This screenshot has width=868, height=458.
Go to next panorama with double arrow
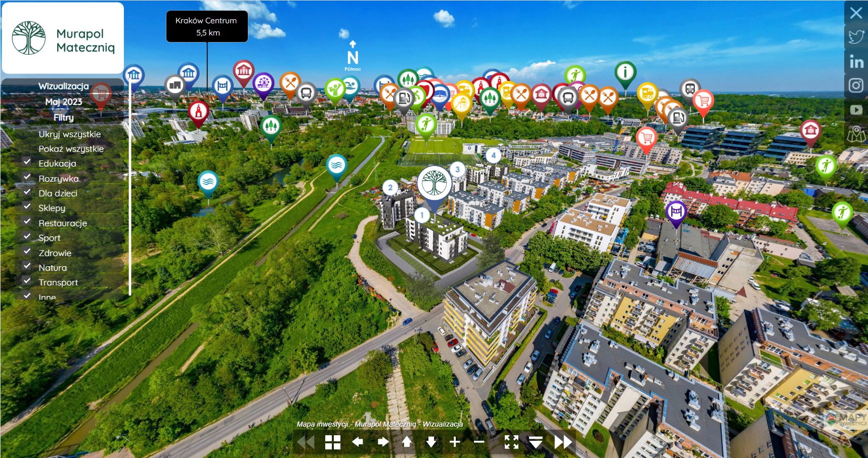tap(562, 442)
